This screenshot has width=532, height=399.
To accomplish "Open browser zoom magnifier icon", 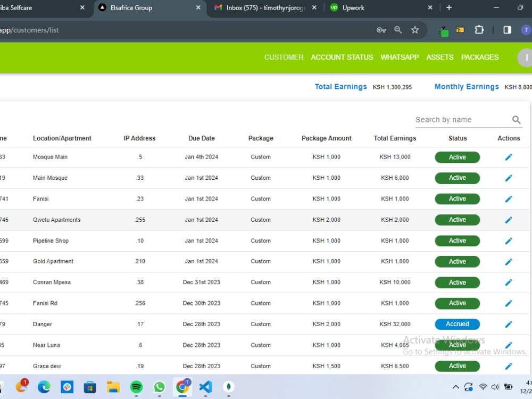I will [x=398, y=30].
